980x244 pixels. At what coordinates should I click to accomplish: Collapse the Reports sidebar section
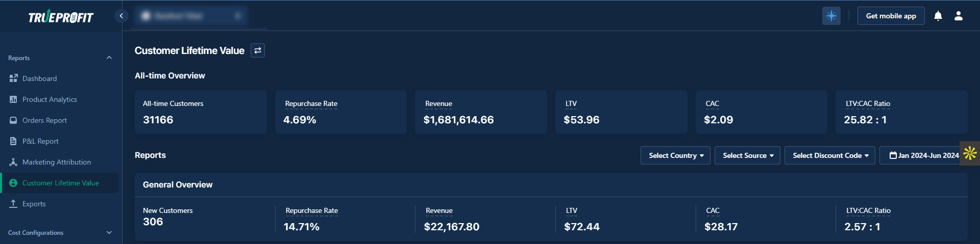click(x=109, y=58)
